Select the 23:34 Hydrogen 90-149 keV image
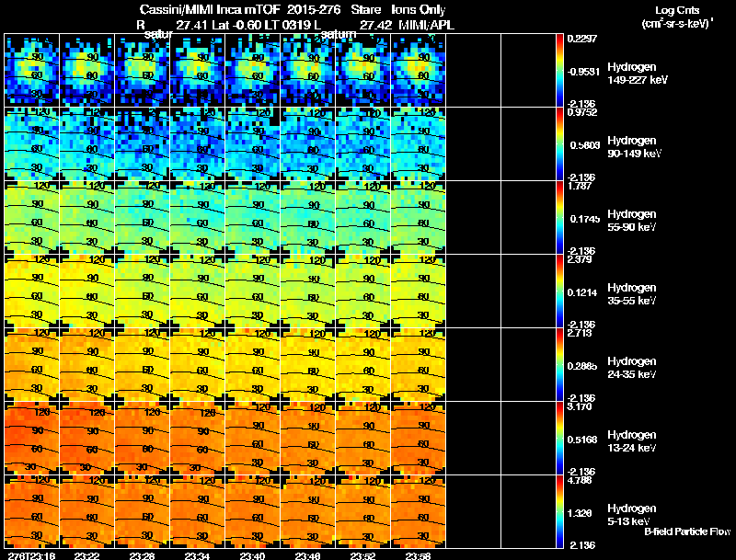736x560 pixels. (198, 144)
